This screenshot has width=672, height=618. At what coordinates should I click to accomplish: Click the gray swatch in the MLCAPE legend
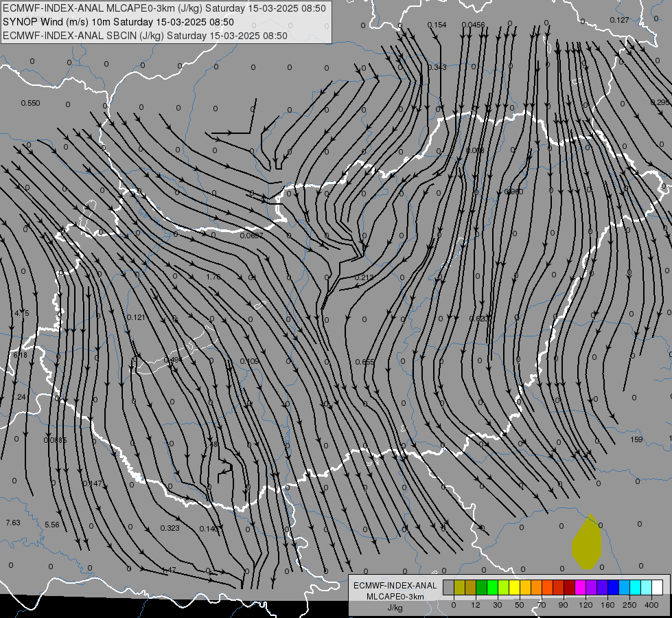point(448,588)
